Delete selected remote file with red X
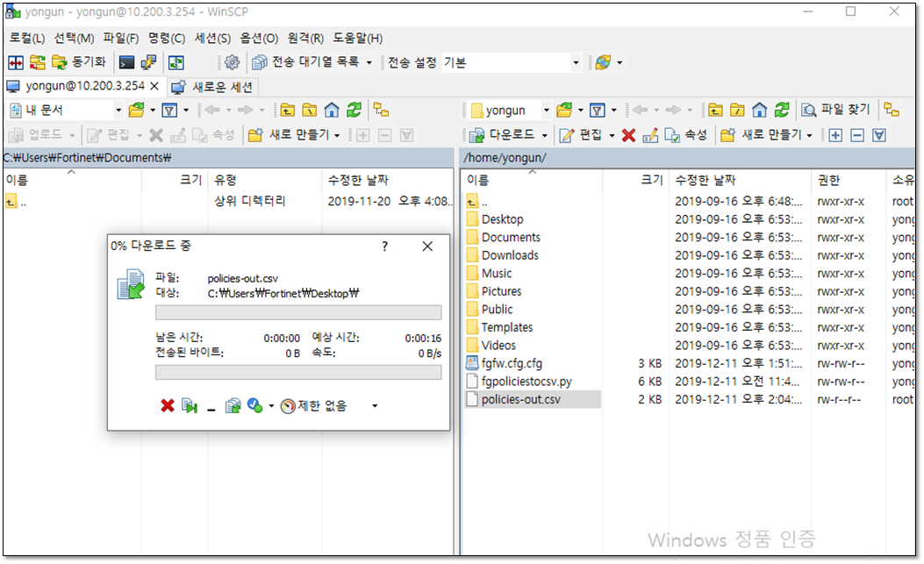Viewport: 924px width, 564px height. click(x=628, y=134)
